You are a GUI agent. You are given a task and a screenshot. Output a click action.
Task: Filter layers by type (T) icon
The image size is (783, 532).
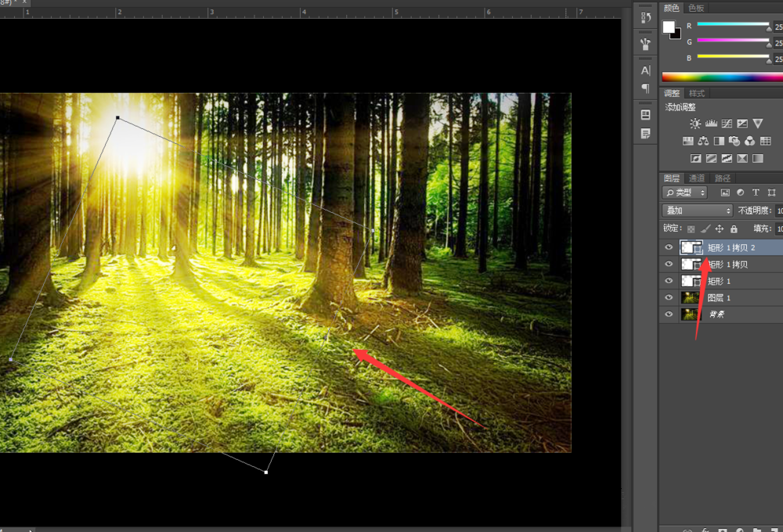coord(756,192)
